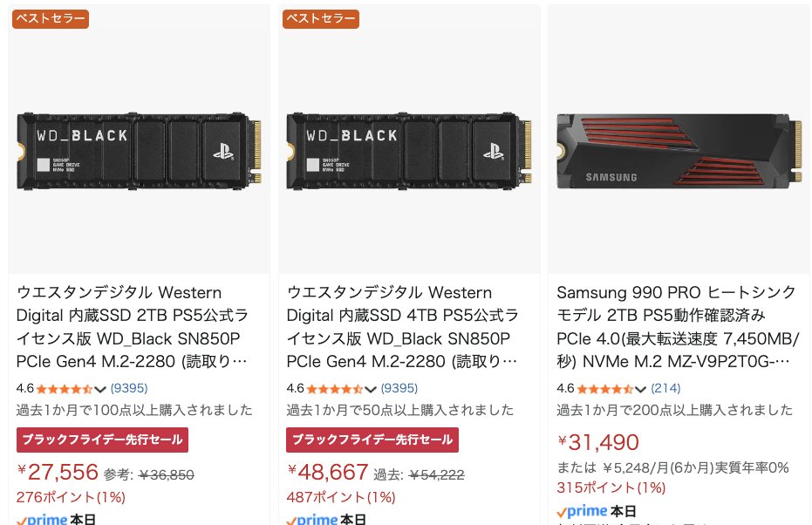View the 214 reviews for Samsung SSD
The height and width of the screenshot is (525, 812).
pos(665,388)
